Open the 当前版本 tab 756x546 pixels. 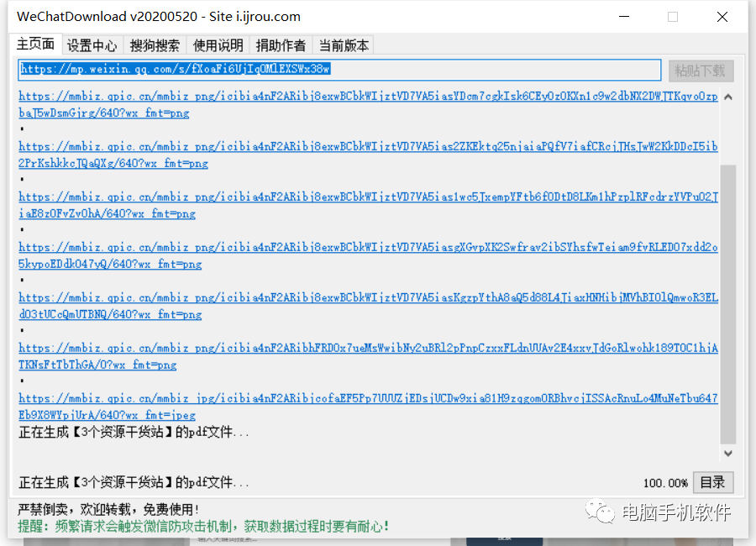344,45
